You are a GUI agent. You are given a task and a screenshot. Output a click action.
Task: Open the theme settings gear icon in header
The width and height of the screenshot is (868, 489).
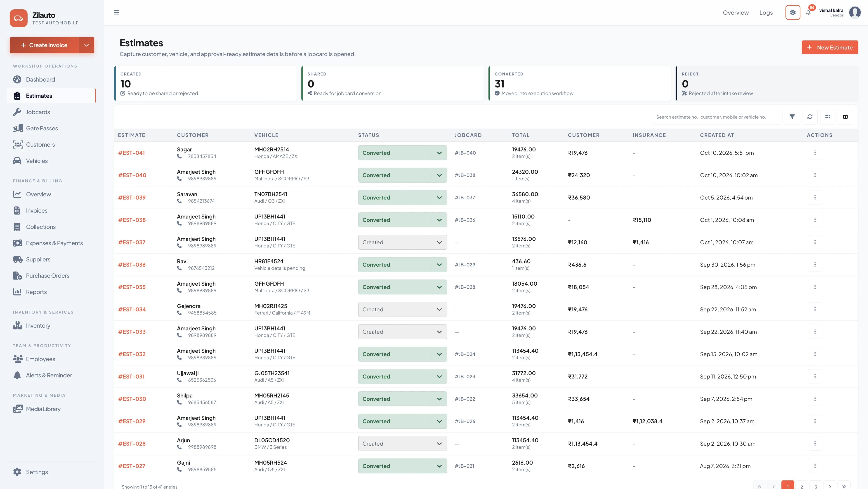793,12
